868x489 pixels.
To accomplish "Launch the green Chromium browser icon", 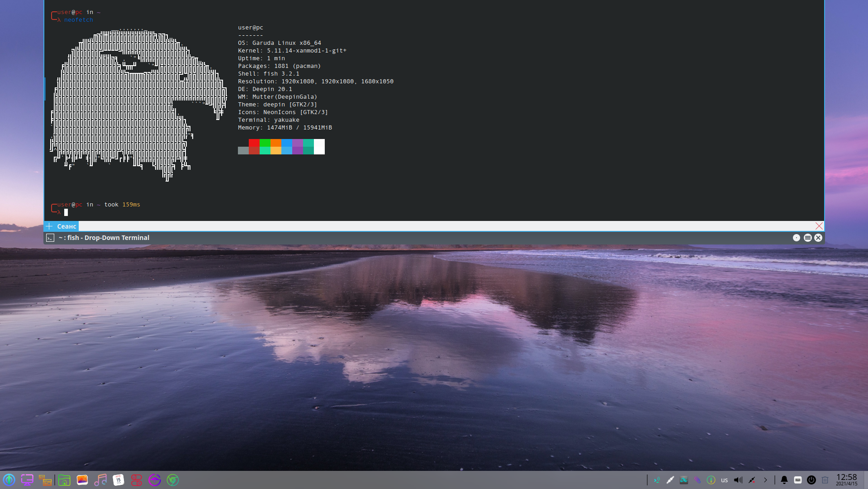I will (x=173, y=480).
